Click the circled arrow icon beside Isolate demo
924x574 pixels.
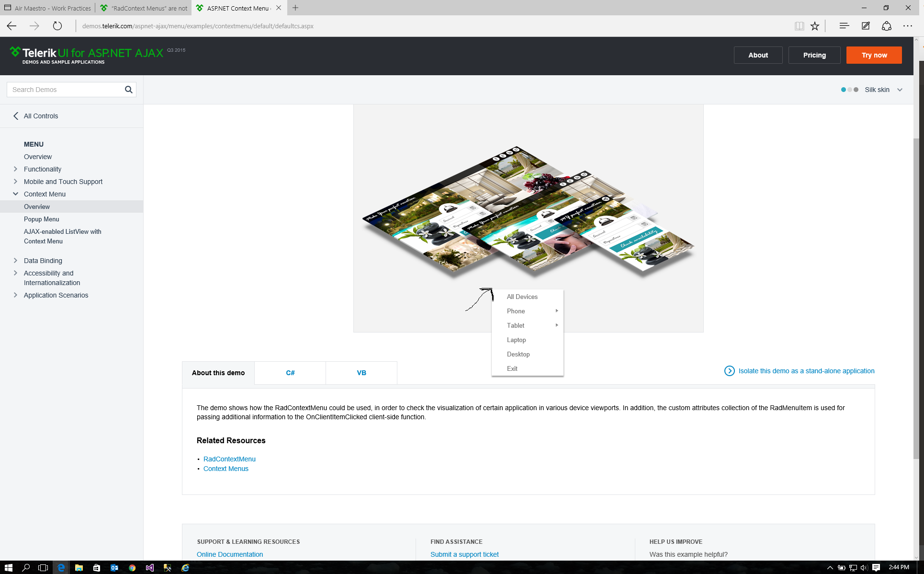729,371
